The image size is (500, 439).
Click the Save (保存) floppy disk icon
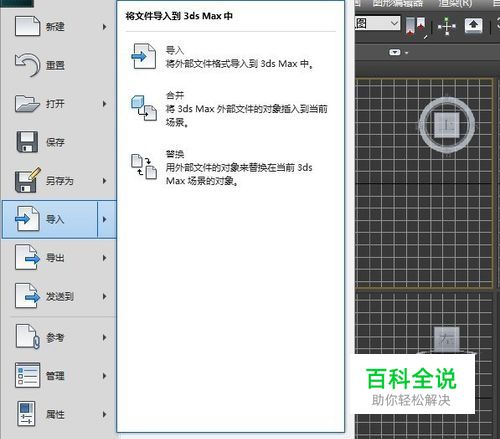tap(27, 142)
